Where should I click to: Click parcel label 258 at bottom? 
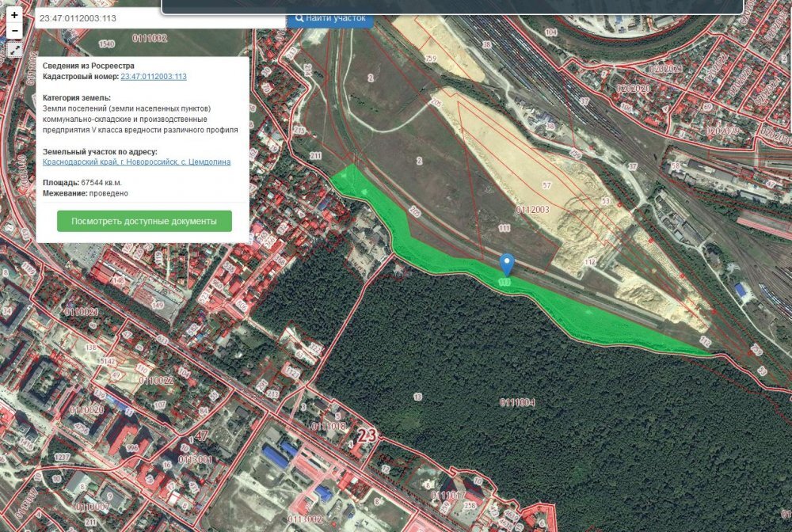[x=470, y=505]
